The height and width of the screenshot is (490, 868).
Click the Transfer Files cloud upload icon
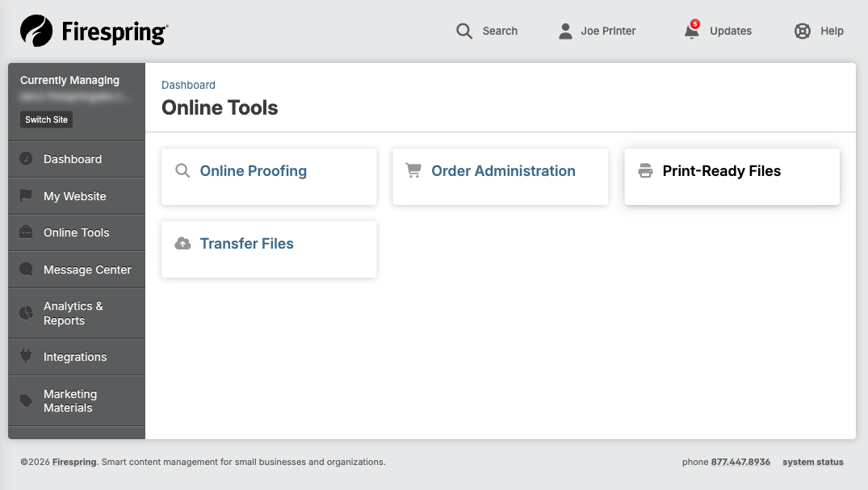pyautogui.click(x=182, y=243)
